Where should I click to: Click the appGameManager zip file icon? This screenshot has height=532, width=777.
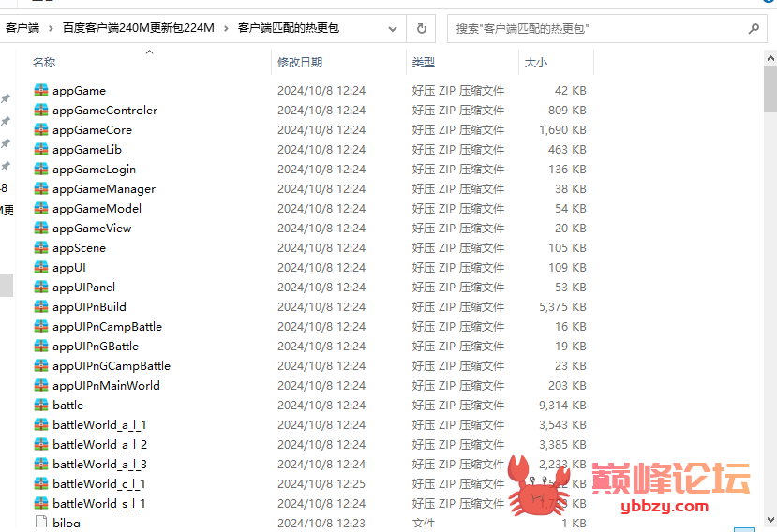41,188
